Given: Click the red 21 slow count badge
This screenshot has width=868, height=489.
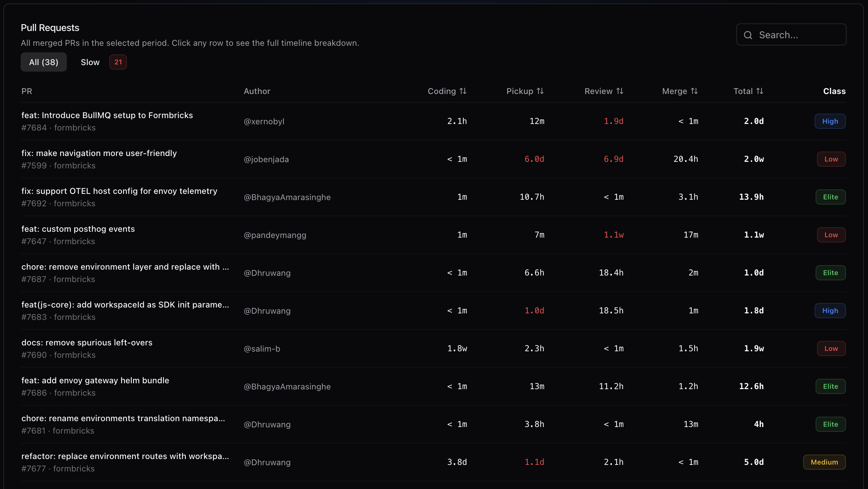Looking at the screenshot, I should tap(118, 62).
